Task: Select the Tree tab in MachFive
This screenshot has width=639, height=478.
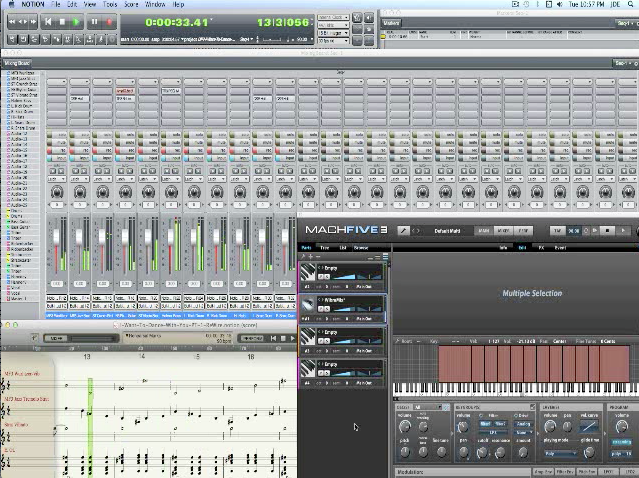Action: click(x=324, y=247)
